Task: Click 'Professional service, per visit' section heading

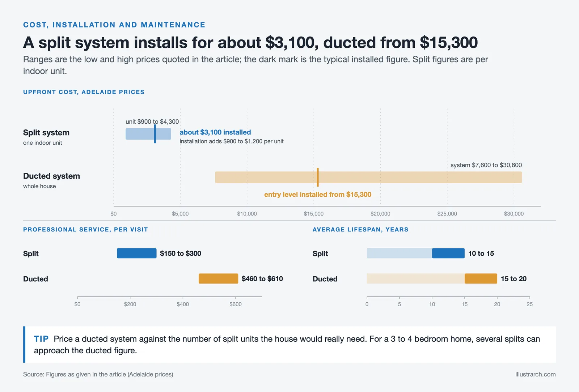Action: pyautogui.click(x=85, y=230)
